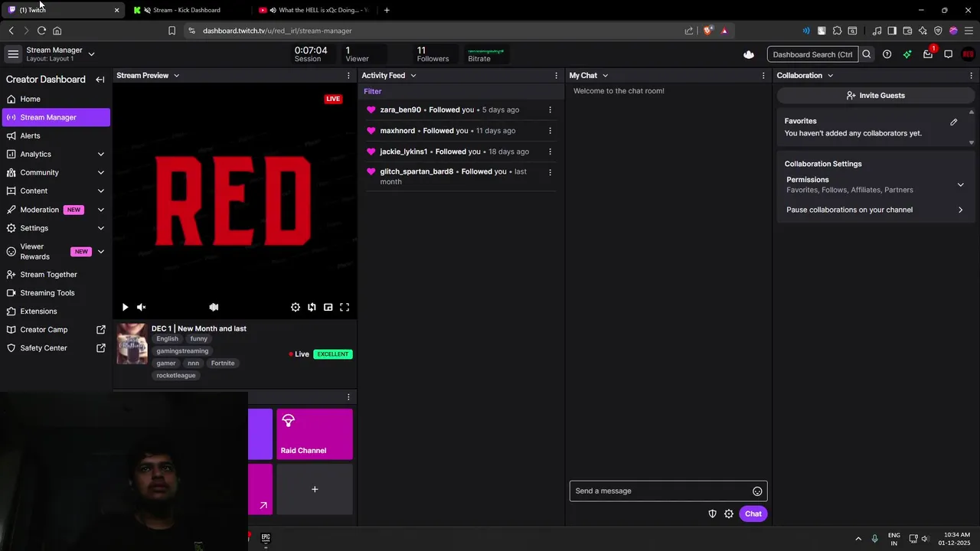Viewport: 980px width, 551px height.
Task: Click the Raid Channel quick action
Action: tap(315, 434)
